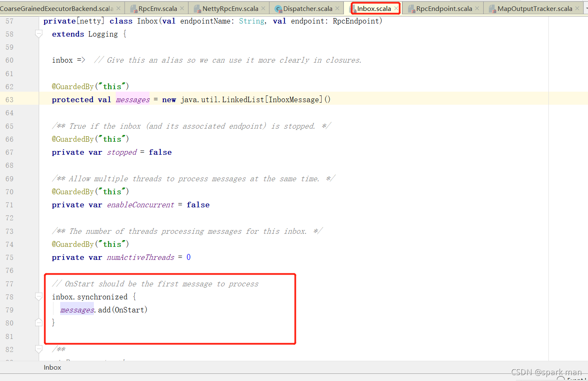Click the 'Give this an alias' comment
Image resolution: width=588 pixels, height=381 pixels.
click(228, 60)
